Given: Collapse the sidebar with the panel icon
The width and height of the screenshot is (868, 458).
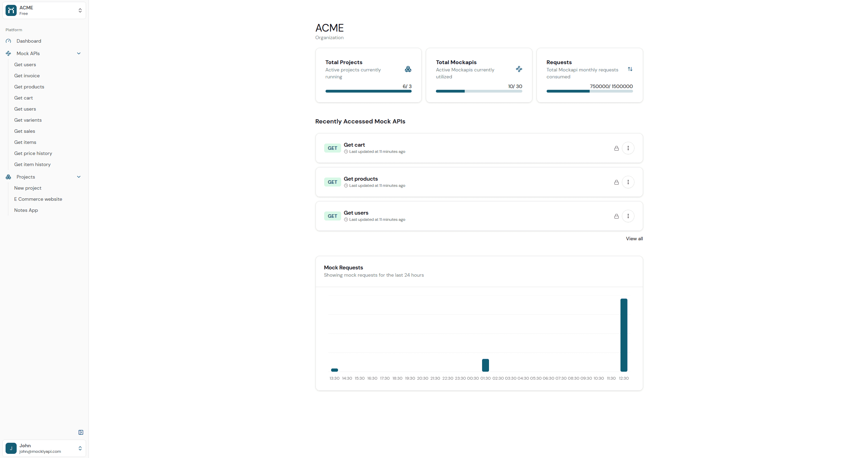Looking at the screenshot, I should (81, 432).
